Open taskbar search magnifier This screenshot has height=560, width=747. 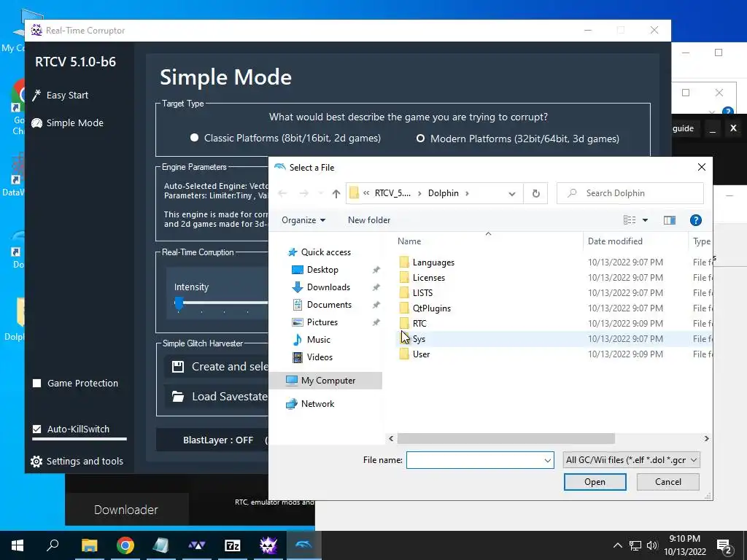tap(53, 545)
